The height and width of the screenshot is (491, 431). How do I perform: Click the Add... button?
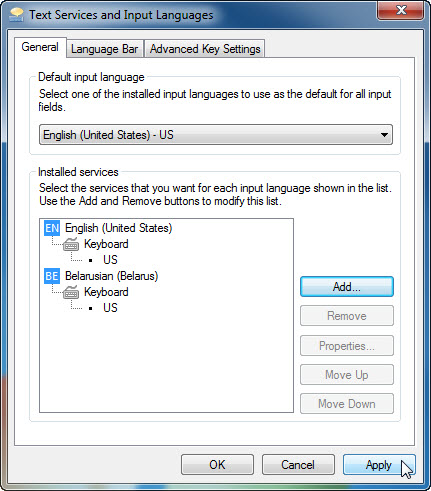click(x=347, y=287)
